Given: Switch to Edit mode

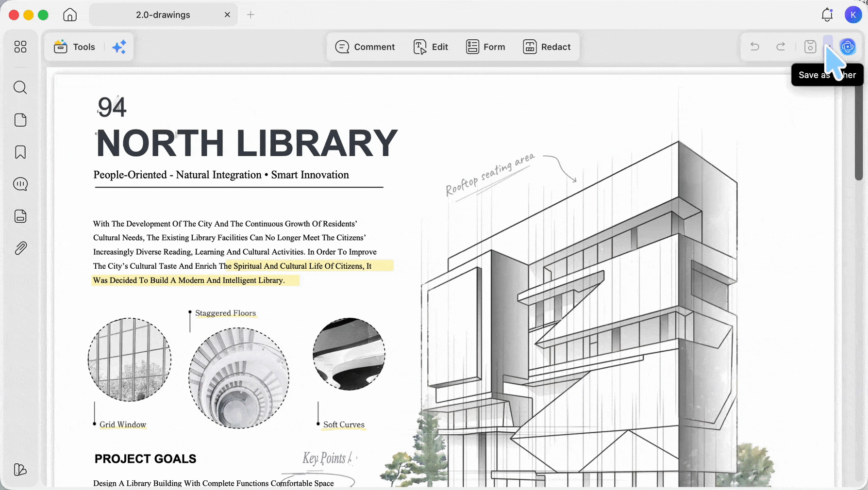Looking at the screenshot, I should [x=431, y=47].
